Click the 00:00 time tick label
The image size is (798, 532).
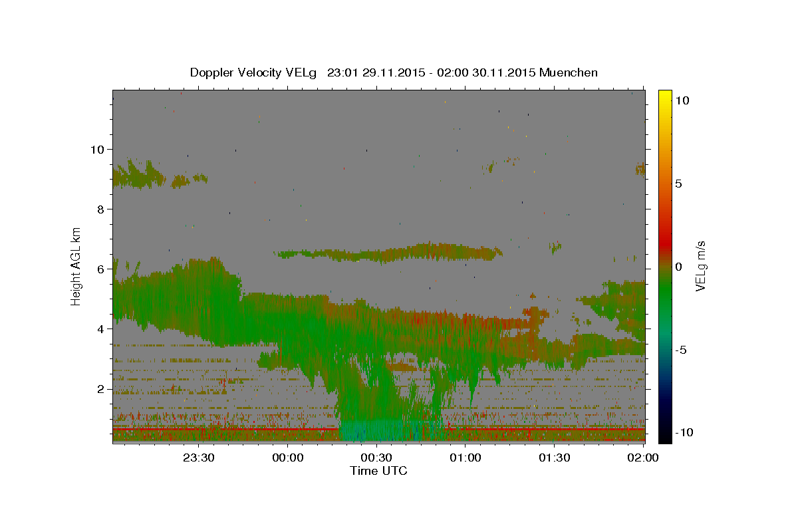click(x=288, y=458)
